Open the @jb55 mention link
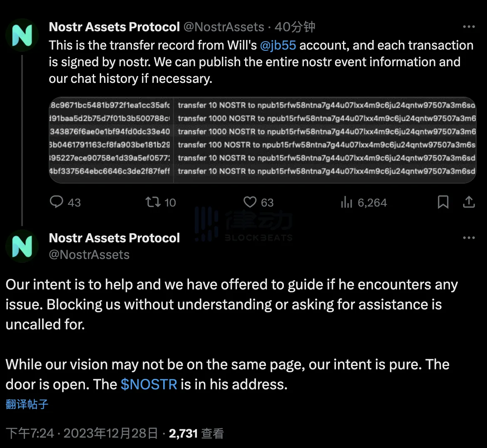 (x=278, y=45)
